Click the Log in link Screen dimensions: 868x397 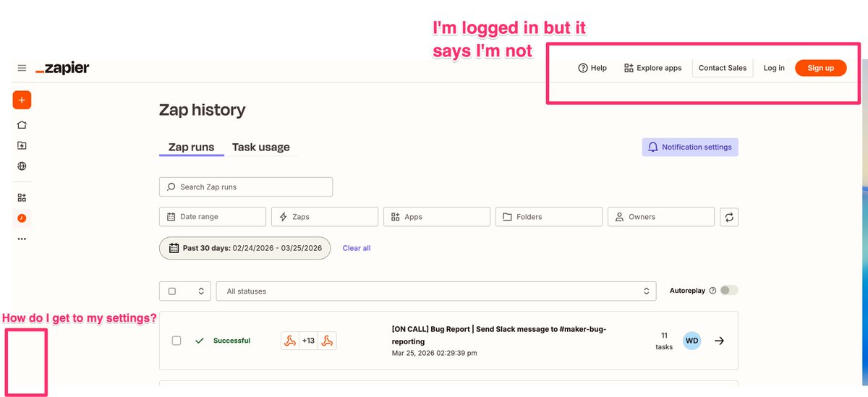[774, 68]
